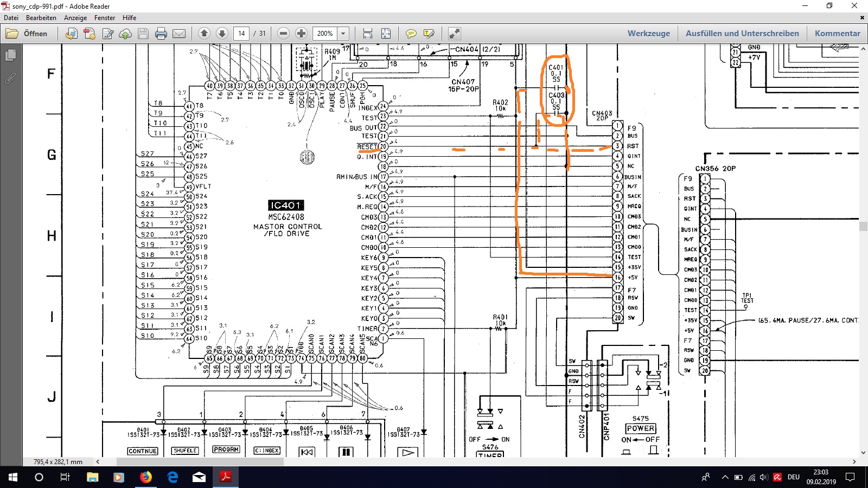Click the vertical scrollbar thumb
The width and height of the screenshot is (868, 488).
(863, 226)
